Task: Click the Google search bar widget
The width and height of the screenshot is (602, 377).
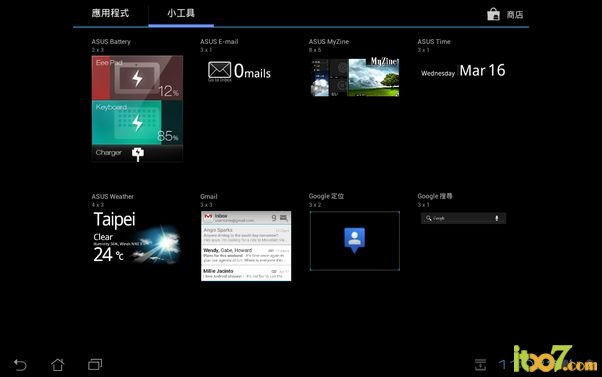Action: [x=463, y=218]
